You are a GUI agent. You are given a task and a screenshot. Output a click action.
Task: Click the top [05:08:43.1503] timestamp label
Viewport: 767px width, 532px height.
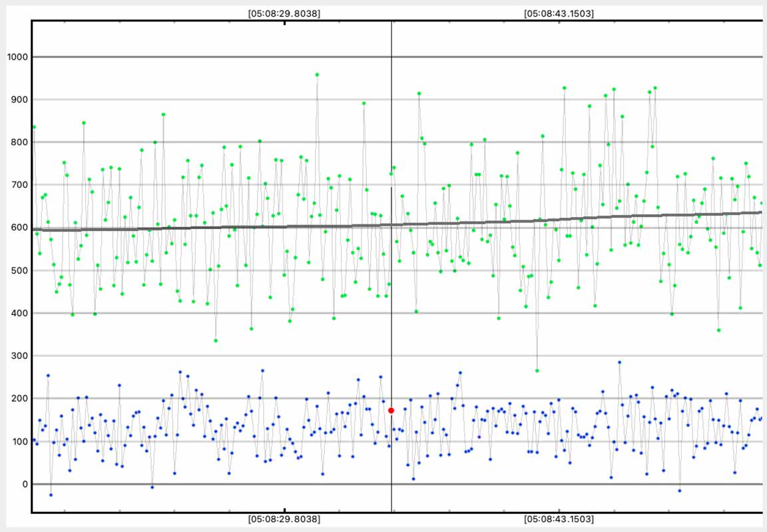click(x=559, y=13)
